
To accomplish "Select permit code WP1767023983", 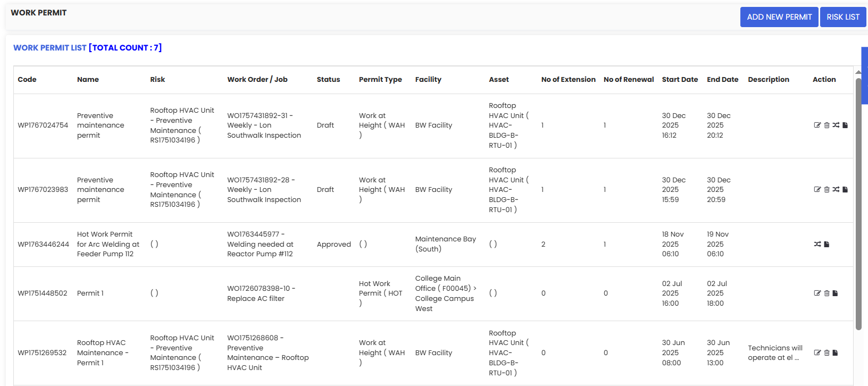I will tap(43, 190).
